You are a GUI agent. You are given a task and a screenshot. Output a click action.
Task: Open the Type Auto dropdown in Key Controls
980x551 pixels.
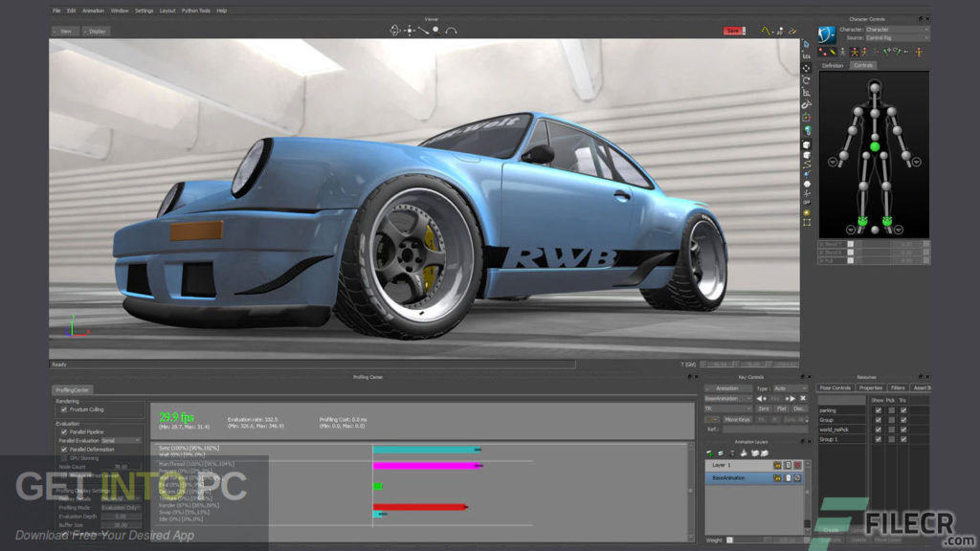tap(790, 388)
